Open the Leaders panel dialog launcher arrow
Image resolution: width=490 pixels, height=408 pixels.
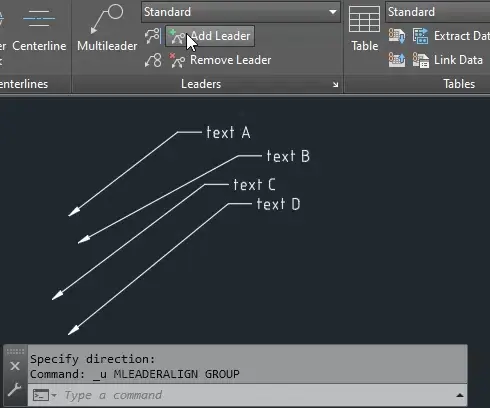point(335,85)
